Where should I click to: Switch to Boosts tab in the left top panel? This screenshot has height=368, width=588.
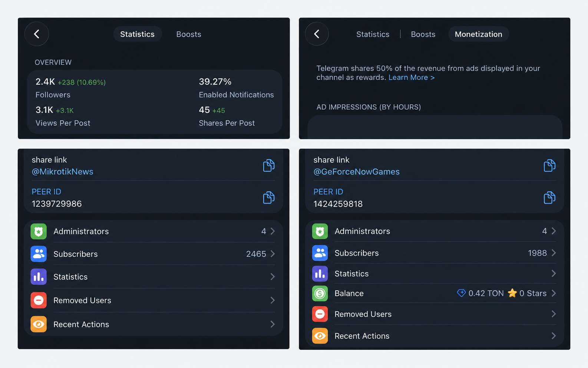click(189, 34)
